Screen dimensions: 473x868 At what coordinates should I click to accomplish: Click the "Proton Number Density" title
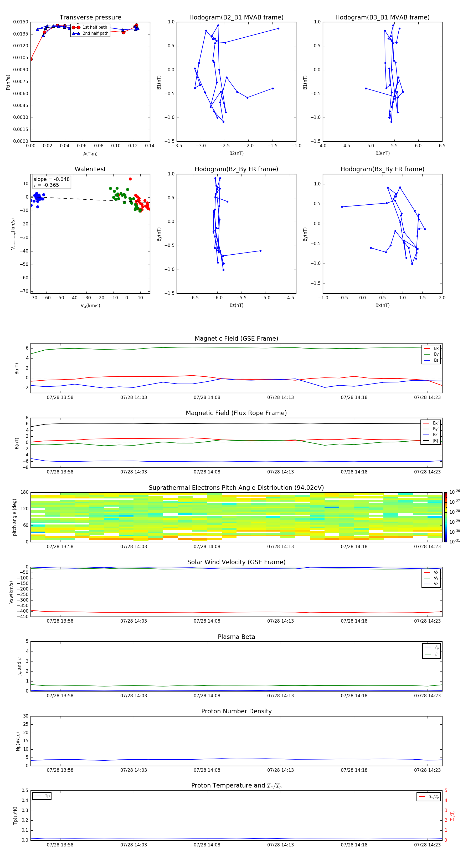coord(236,711)
